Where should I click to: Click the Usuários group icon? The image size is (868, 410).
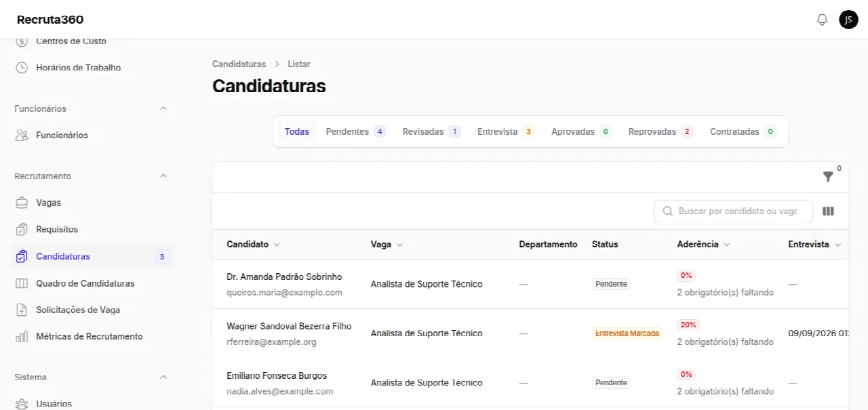[22, 404]
